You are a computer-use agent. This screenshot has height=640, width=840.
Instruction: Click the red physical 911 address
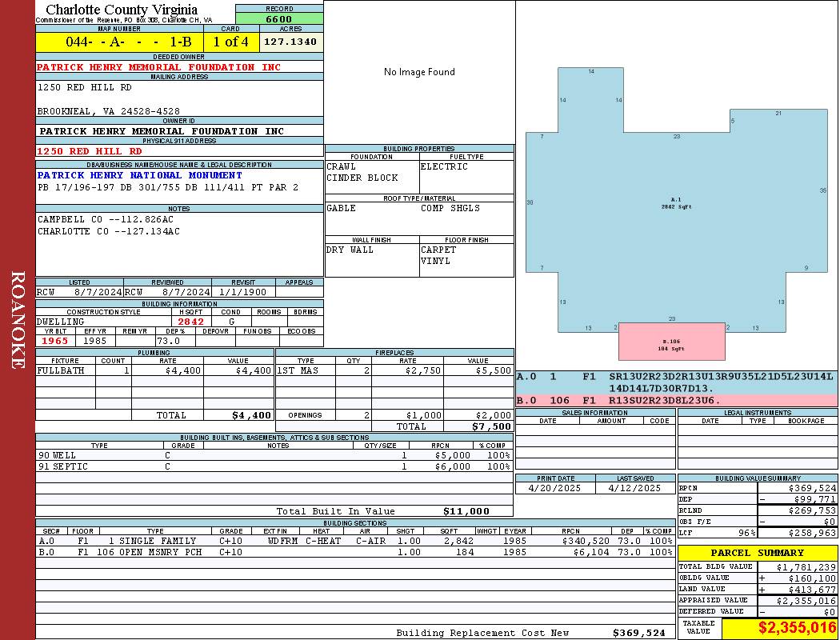90,151
